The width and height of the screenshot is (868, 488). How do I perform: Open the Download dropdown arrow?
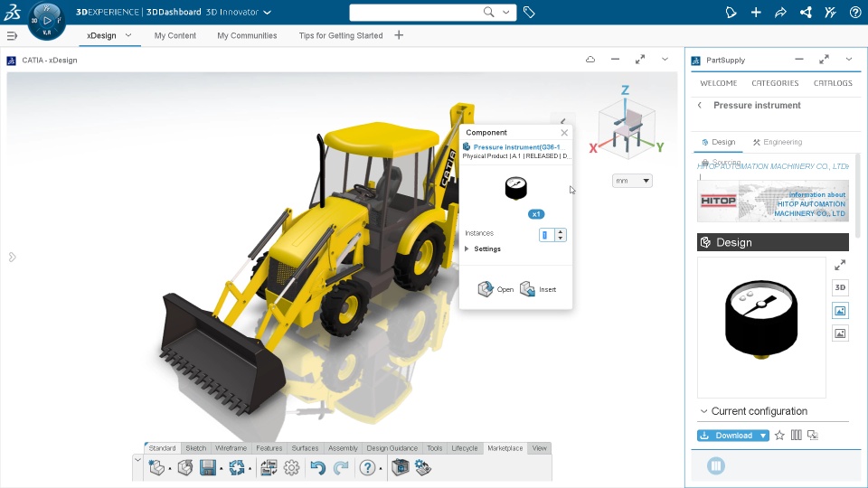(763, 436)
